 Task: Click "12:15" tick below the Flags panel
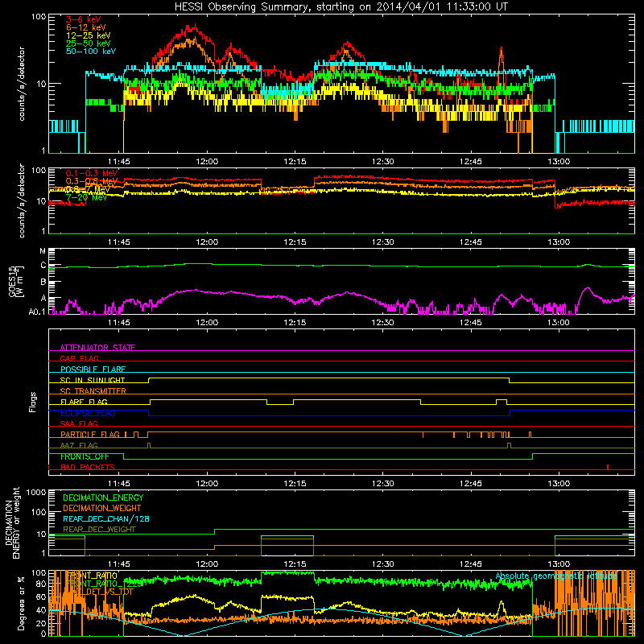[x=295, y=484]
